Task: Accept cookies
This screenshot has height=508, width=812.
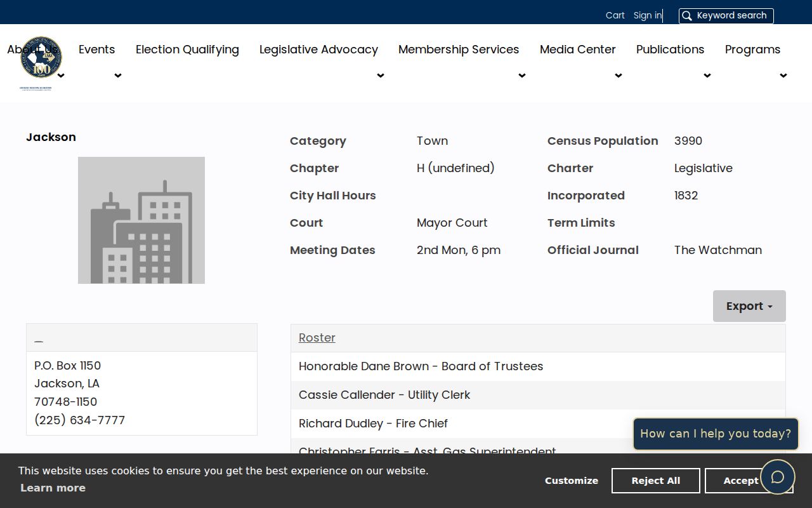Action: click(741, 481)
